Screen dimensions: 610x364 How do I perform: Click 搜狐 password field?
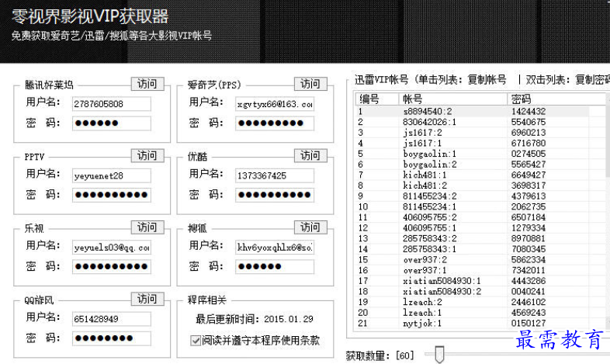[275, 267]
